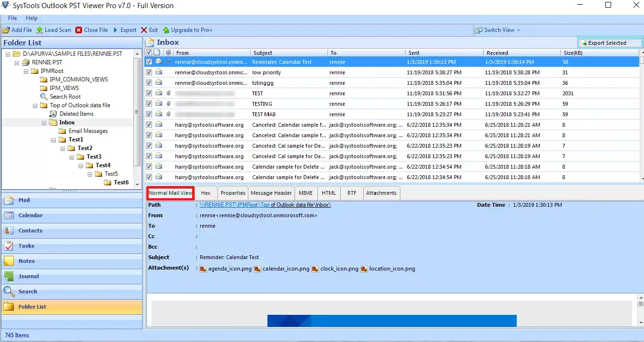Open the Contacts icon in navigation pane
Viewport: 644px width, 342px height.
coord(9,231)
